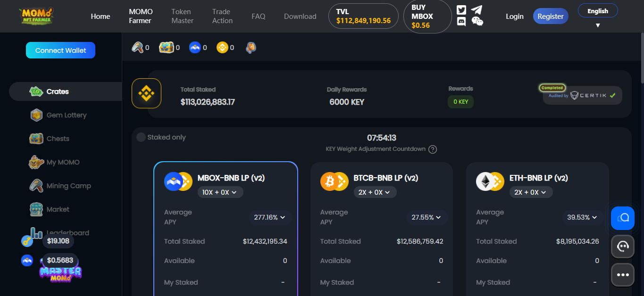Expand the 27.55% APY dropdown

click(427, 217)
